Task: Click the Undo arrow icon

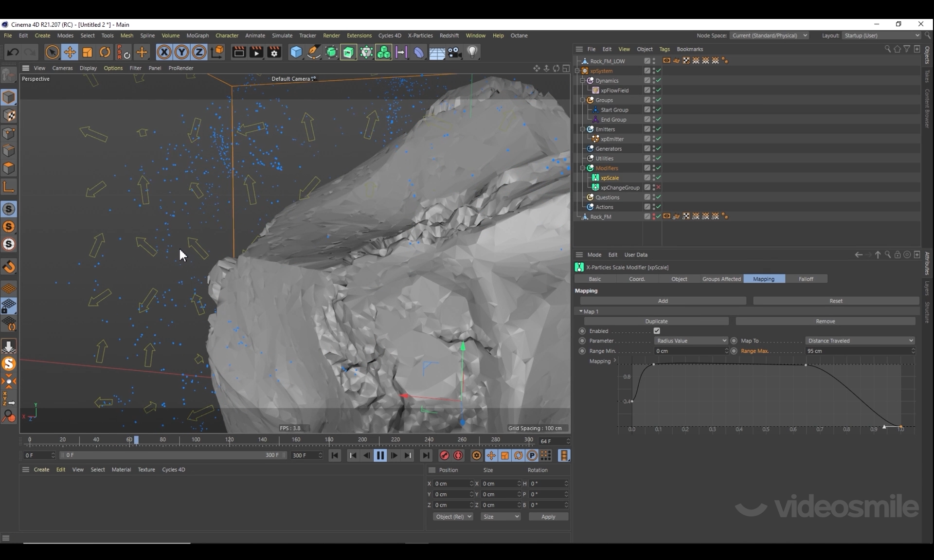Action: [x=13, y=52]
